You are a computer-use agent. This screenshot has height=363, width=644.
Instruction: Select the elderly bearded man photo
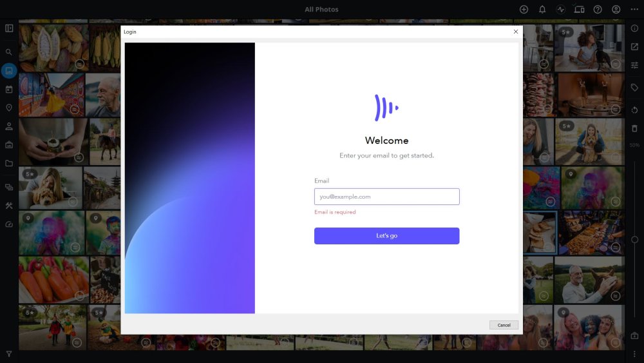point(103,95)
